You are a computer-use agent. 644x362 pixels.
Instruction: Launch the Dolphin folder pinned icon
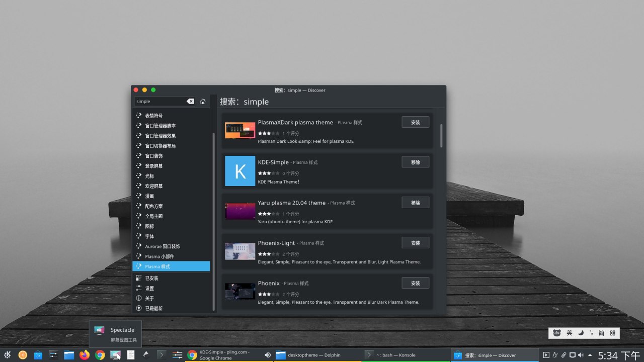point(69,355)
